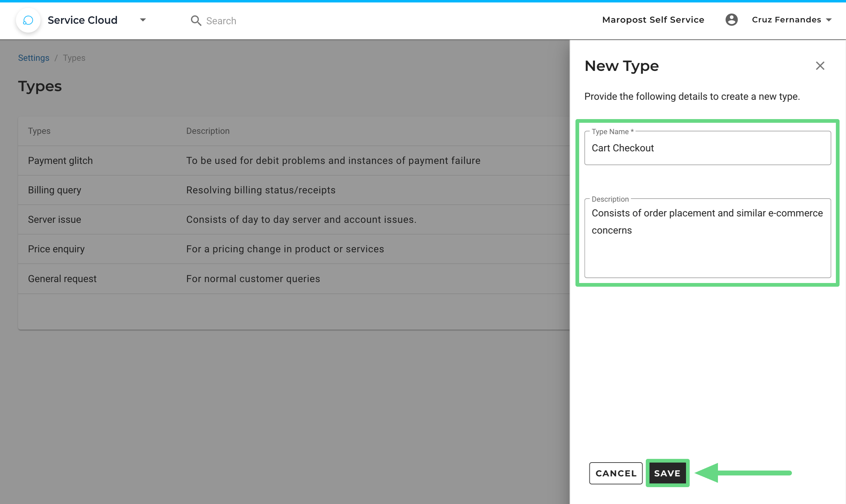
Task: Open Maropost Self Service link
Action: point(653,20)
